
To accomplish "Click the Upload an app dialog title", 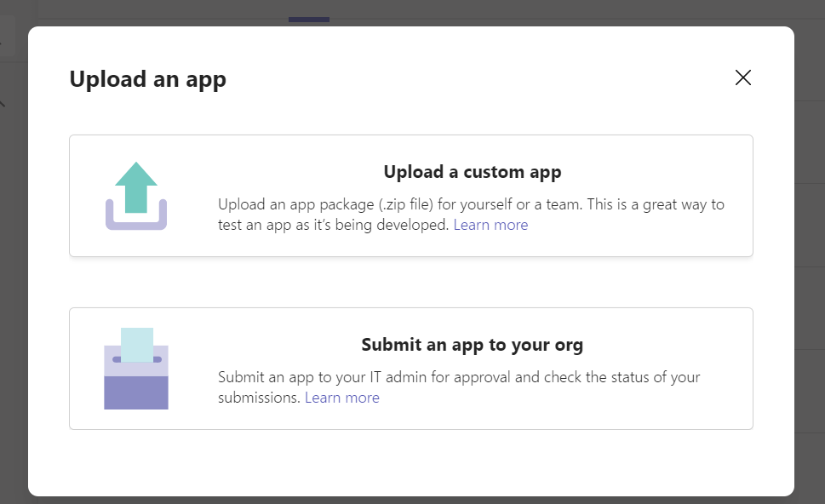I will (148, 79).
